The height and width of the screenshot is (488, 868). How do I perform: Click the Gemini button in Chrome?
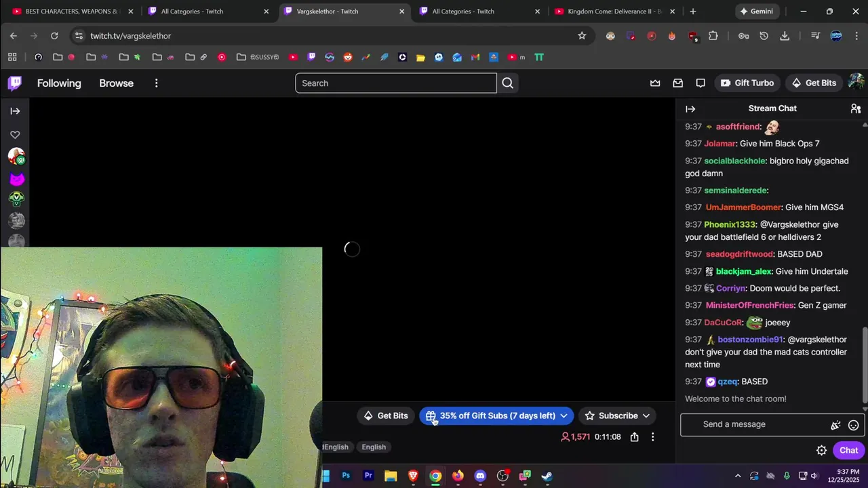(x=757, y=12)
